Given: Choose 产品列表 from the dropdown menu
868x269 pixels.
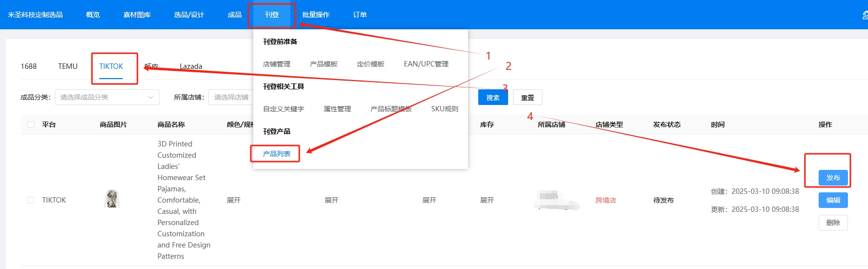Looking at the screenshot, I should click(277, 154).
